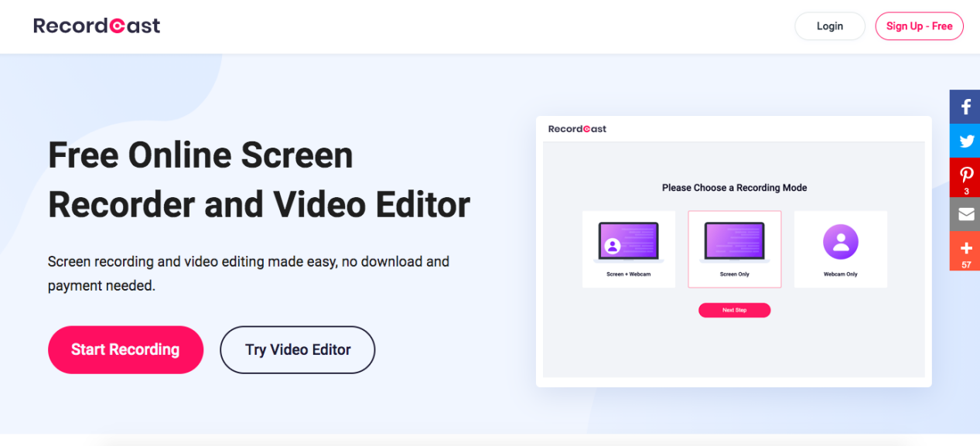Choose Webcam Only recording mode
The height and width of the screenshot is (446, 980).
coord(841,249)
